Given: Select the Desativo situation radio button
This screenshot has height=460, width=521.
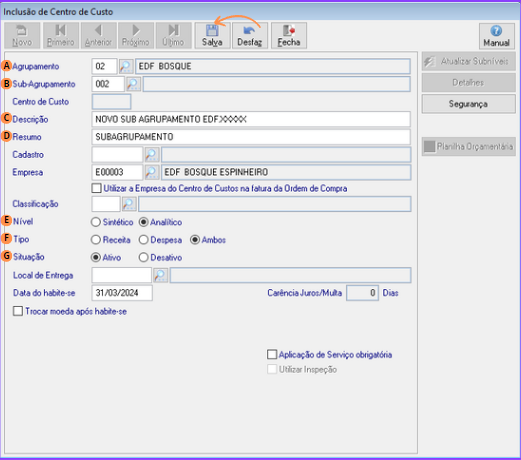Looking at the screenshot, I should [143, 257].
